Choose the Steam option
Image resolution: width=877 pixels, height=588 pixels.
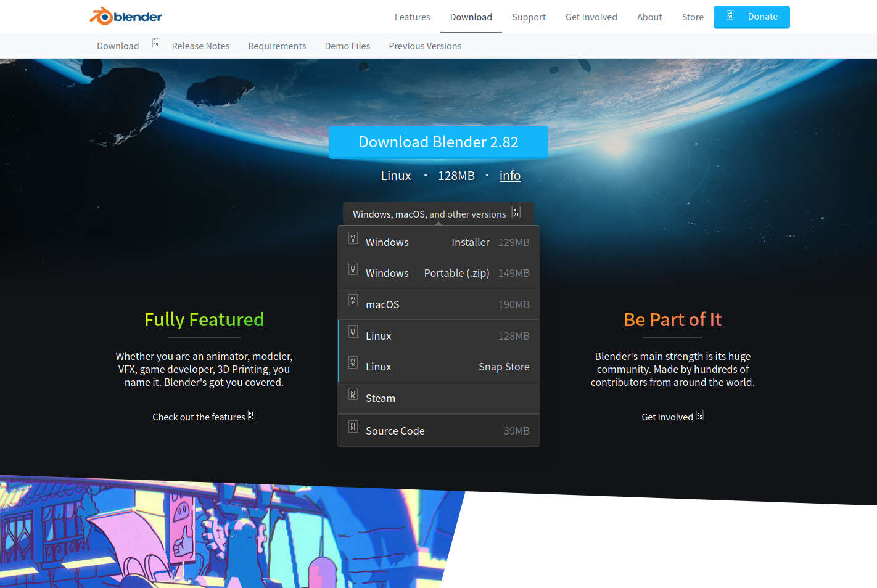[x=439, y=398]
